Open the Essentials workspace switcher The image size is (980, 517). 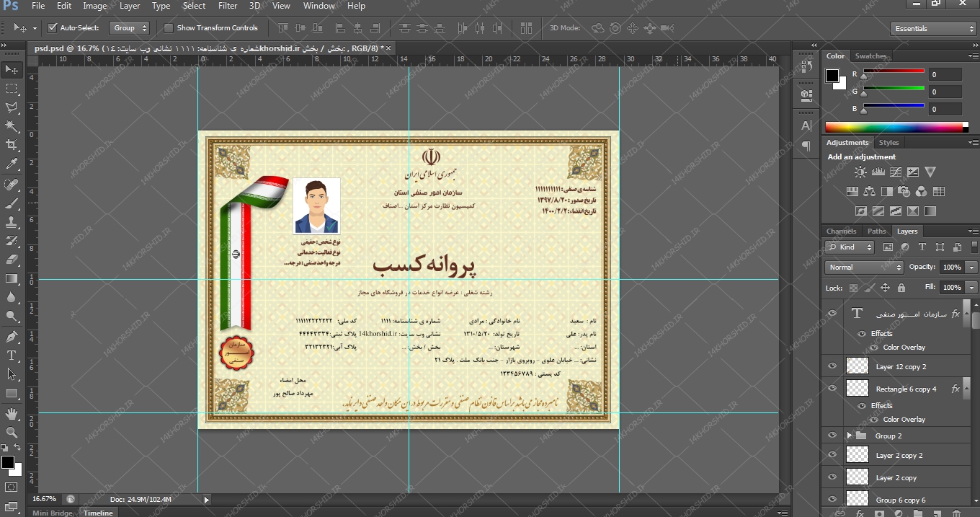click(x=931, y=29)
